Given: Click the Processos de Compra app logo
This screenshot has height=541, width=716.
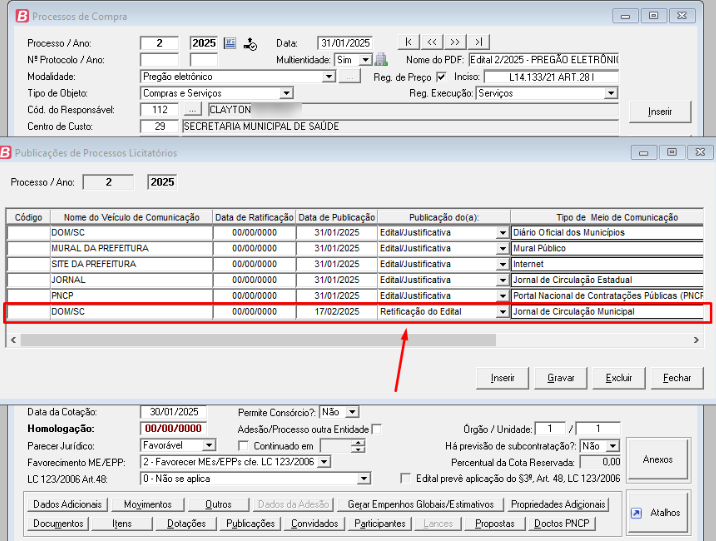Looking at the screenshot, I should pyautogui.click(x=22, y=16).
